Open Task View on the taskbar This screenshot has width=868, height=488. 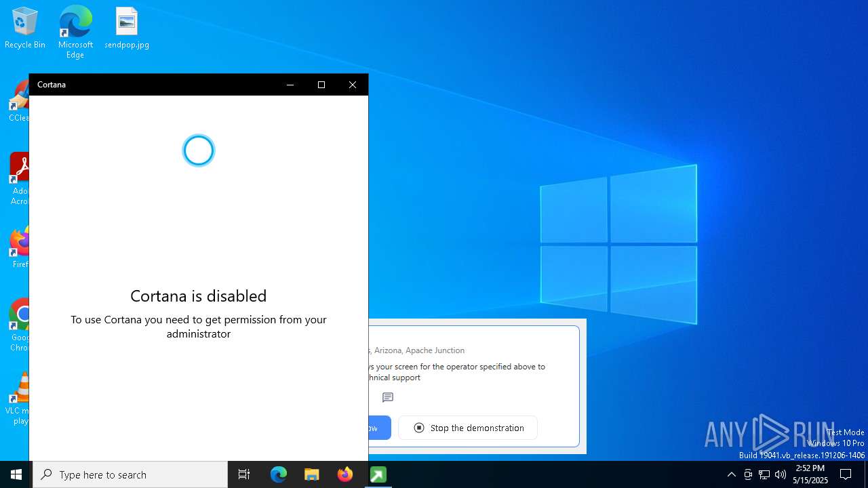pos(244,474)
